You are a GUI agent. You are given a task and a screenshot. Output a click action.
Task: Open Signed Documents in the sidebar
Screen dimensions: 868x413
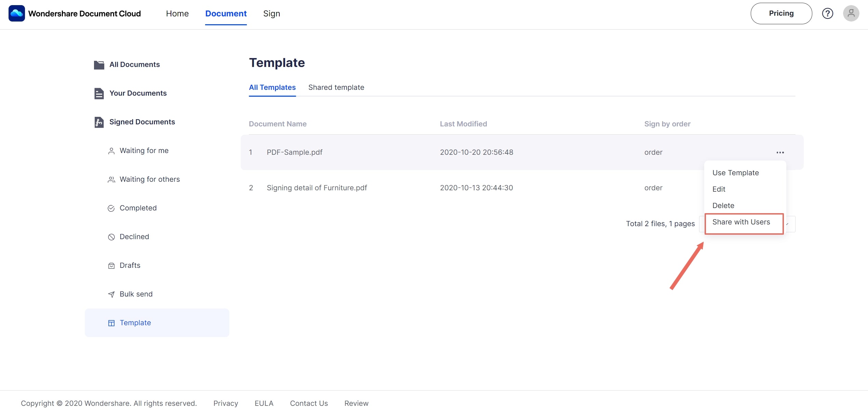(142, 122)
